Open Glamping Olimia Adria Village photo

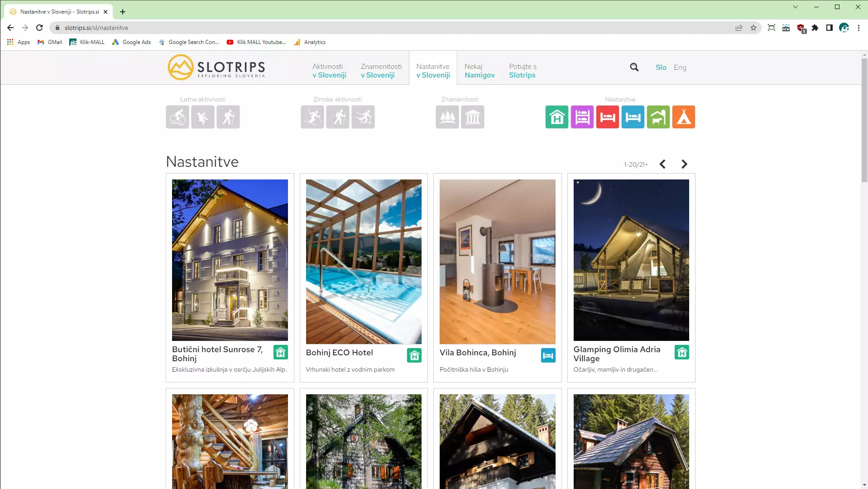pos(631,260)
